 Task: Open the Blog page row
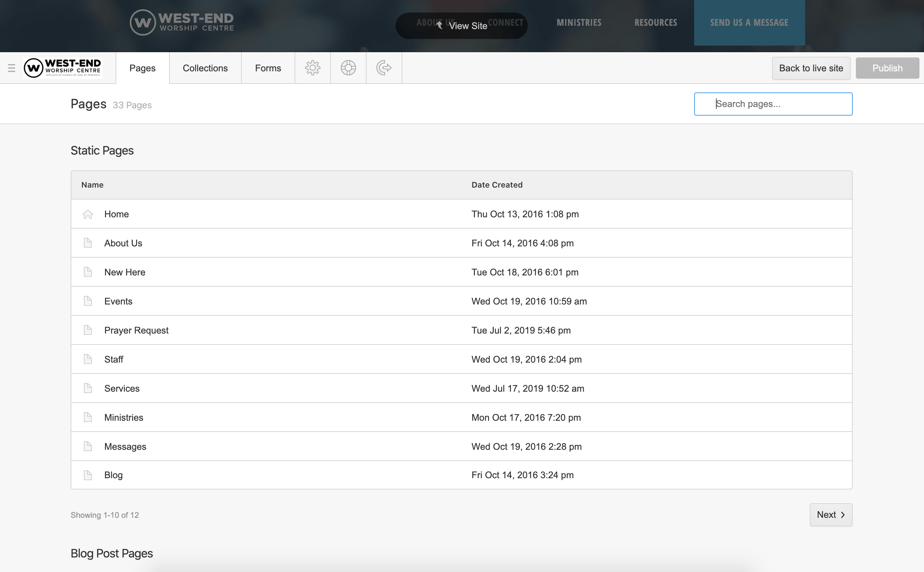[461, 475]
